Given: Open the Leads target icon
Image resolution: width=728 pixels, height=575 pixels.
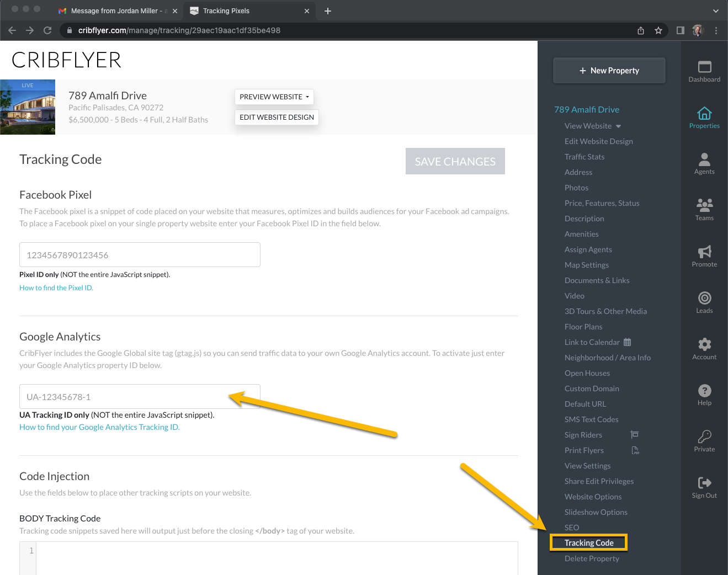Looking at the screenshot, I should (704, 298).
